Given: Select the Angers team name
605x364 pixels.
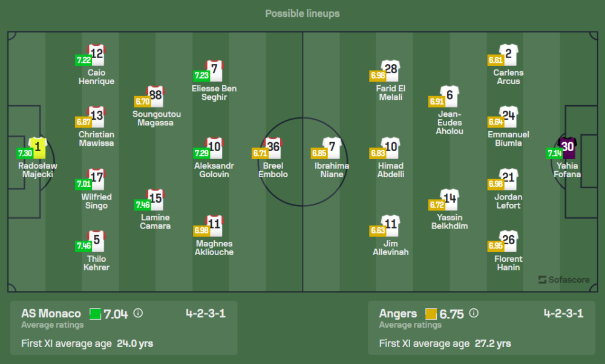Looking at the screenshot, I should [397, 313].
